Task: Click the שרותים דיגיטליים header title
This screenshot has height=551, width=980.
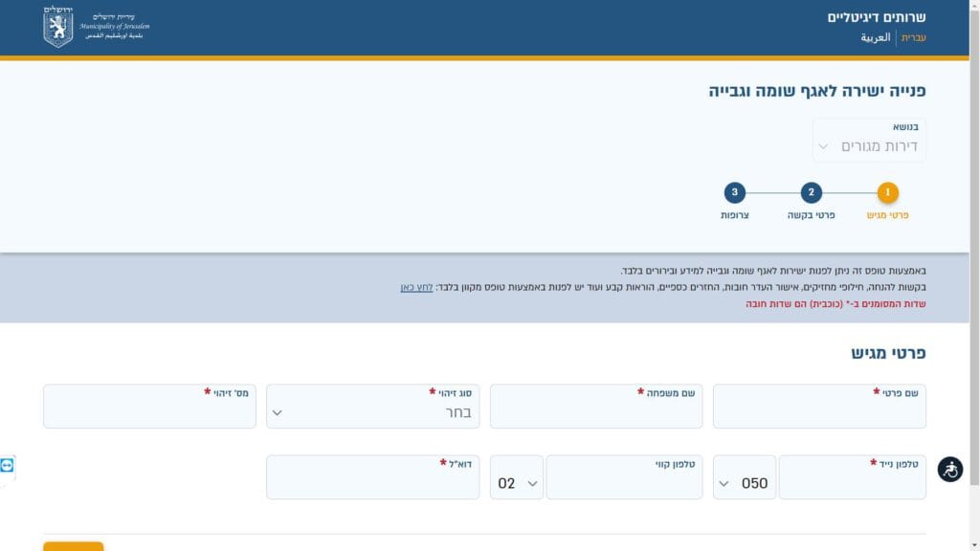Action: [876, 16]
